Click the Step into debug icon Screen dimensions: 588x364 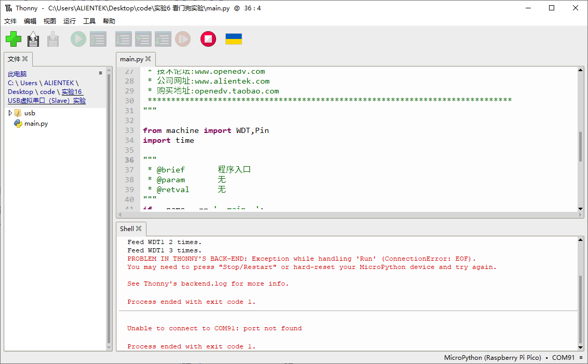(x=143, y=39)
